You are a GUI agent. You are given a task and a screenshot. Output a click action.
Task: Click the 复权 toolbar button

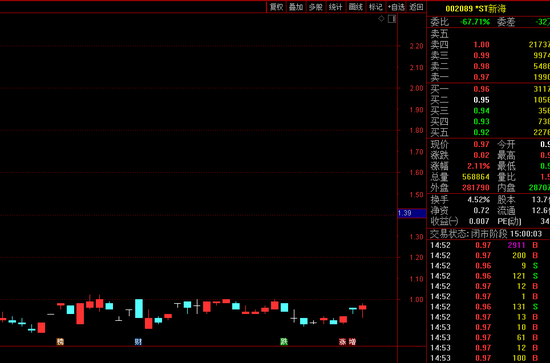pos(276,7)
